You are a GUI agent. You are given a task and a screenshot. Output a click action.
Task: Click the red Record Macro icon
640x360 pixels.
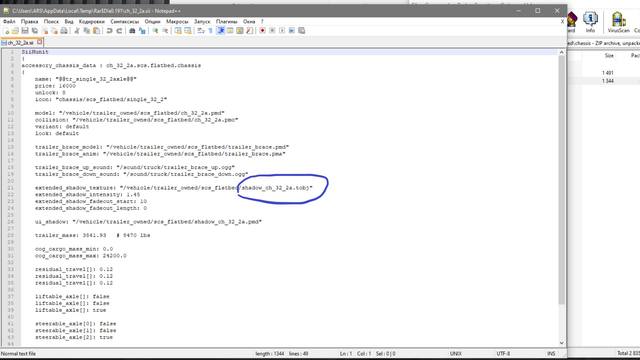coord(262,31)
